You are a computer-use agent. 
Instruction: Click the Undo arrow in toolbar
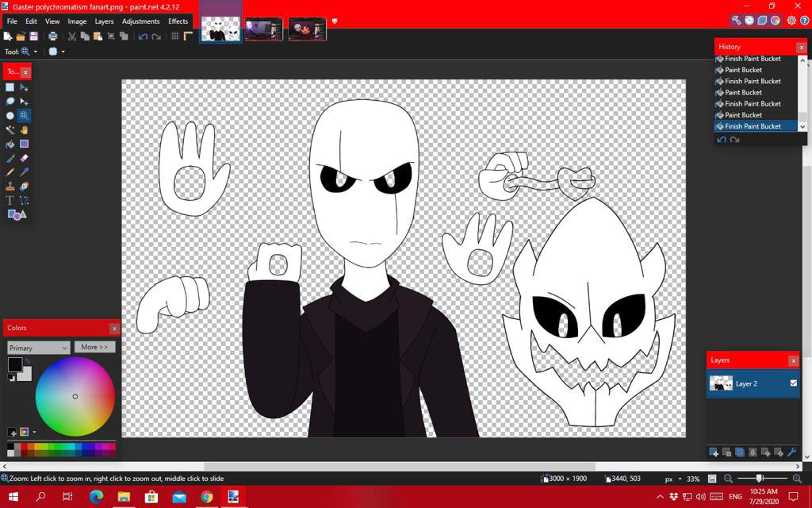click(x=144, y=37)
